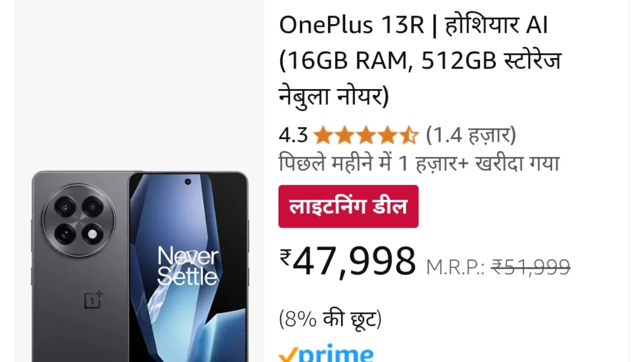This screenshot has height=362, width=644.
Task: Click the orange star rating icons
Action: (x=365, y=135)
